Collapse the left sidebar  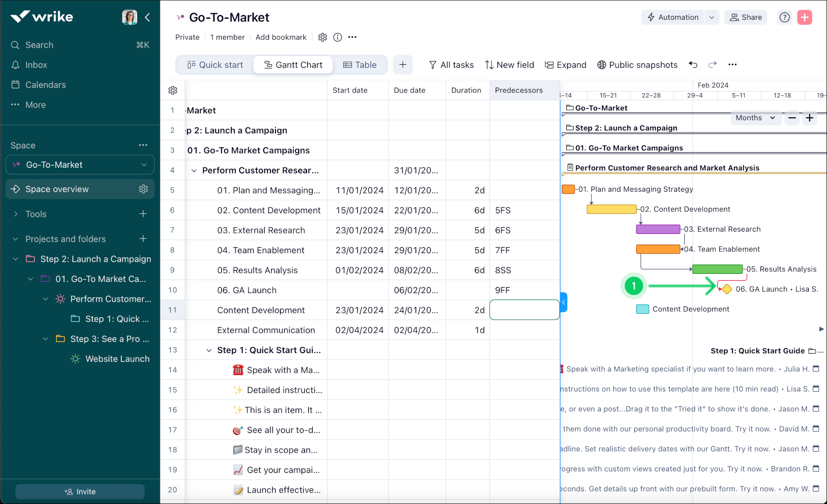147,17
